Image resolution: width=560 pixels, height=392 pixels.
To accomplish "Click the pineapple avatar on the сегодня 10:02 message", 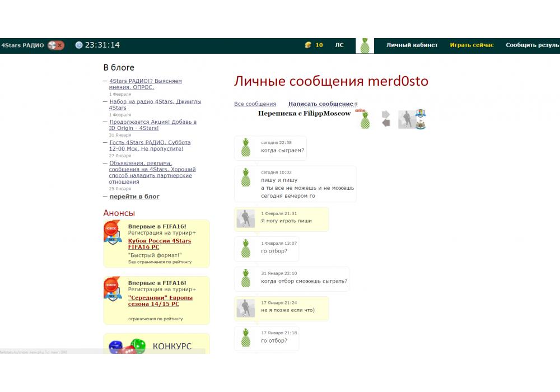I will pyautogui.click(x=246, y=178).
